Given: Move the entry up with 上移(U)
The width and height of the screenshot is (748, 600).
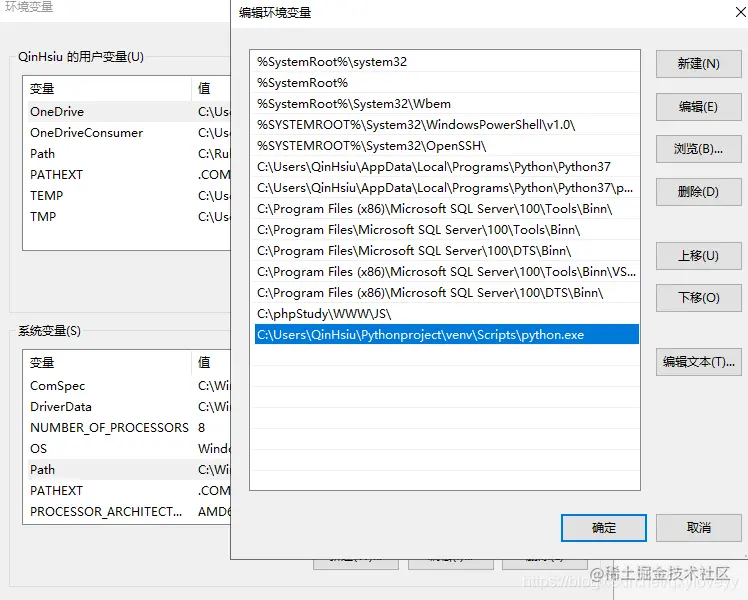Looking at the screenshot, I should coord(698,256).
